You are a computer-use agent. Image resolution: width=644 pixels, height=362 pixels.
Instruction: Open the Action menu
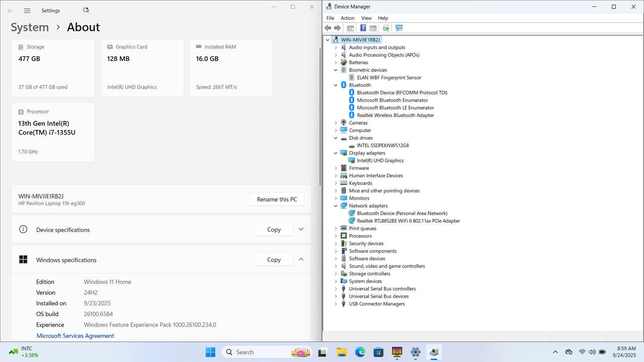coord(347,18)
